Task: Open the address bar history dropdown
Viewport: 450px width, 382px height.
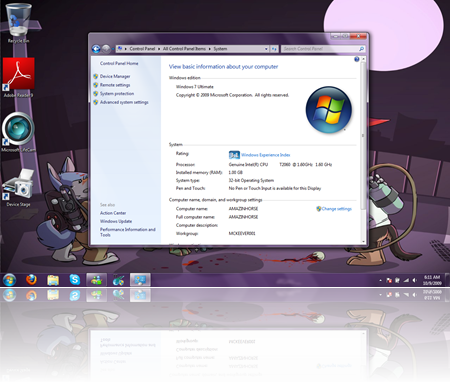Action: [266, 49]
